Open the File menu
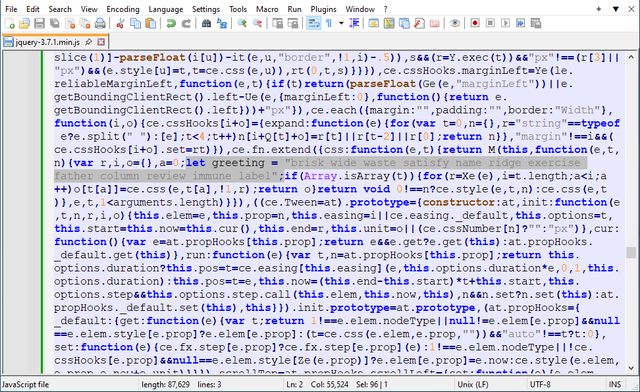The height and width of the screenshot is (392, 640). pos(11,9)
